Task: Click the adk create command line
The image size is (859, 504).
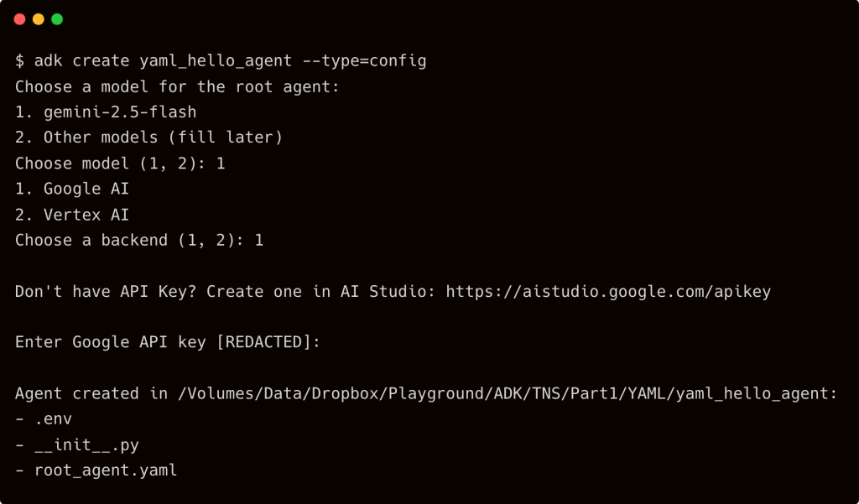Action: pyautogui.click(x=221, y=60)
